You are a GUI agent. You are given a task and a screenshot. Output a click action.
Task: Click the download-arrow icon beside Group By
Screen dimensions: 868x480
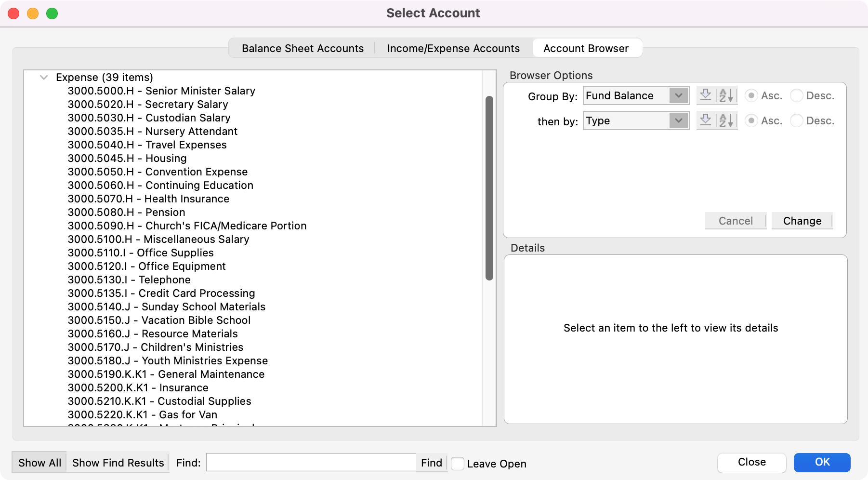tap(706, 95)
